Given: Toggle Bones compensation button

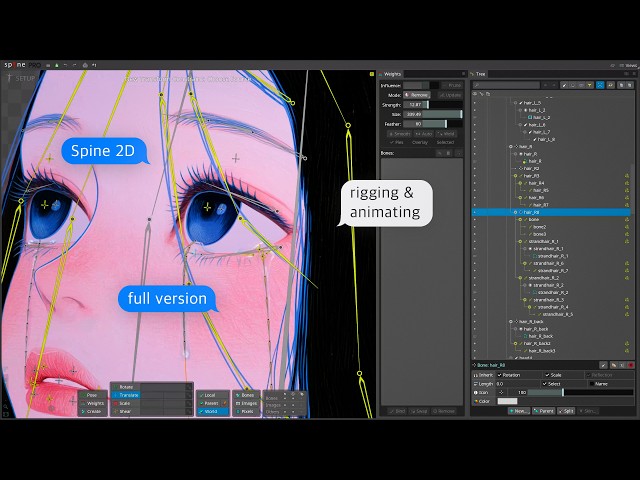Looking at the screenshot, I should [246, 395].
